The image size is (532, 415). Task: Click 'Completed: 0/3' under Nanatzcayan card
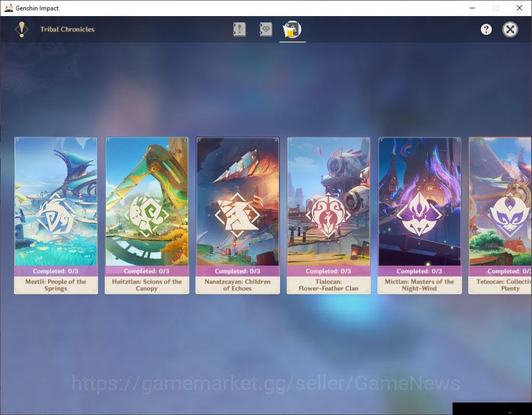(237, 271)
